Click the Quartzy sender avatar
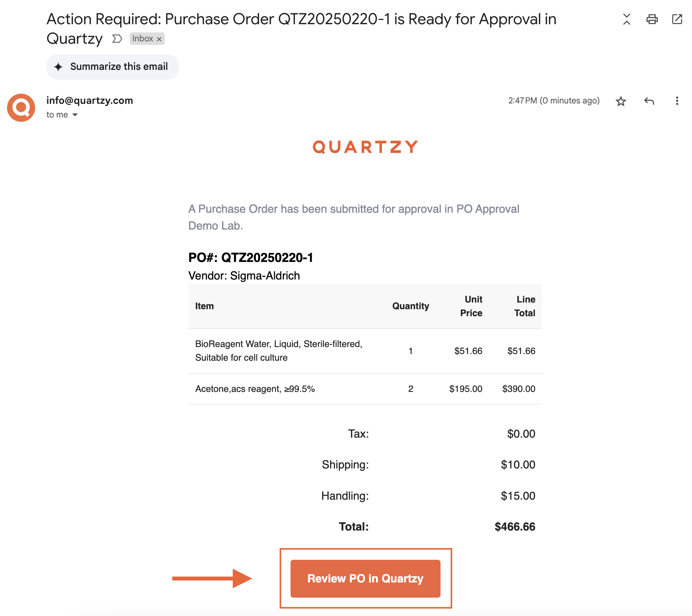 pos(21,108)
